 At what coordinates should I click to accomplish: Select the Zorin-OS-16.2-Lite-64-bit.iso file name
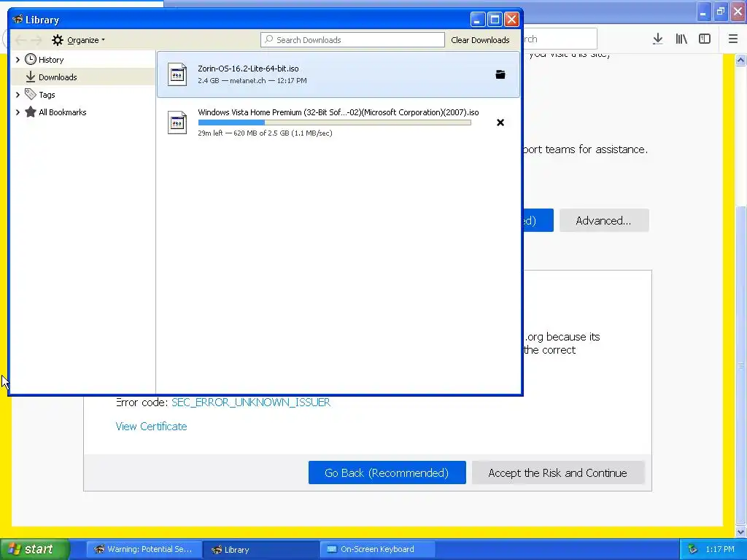click(248, 69)
